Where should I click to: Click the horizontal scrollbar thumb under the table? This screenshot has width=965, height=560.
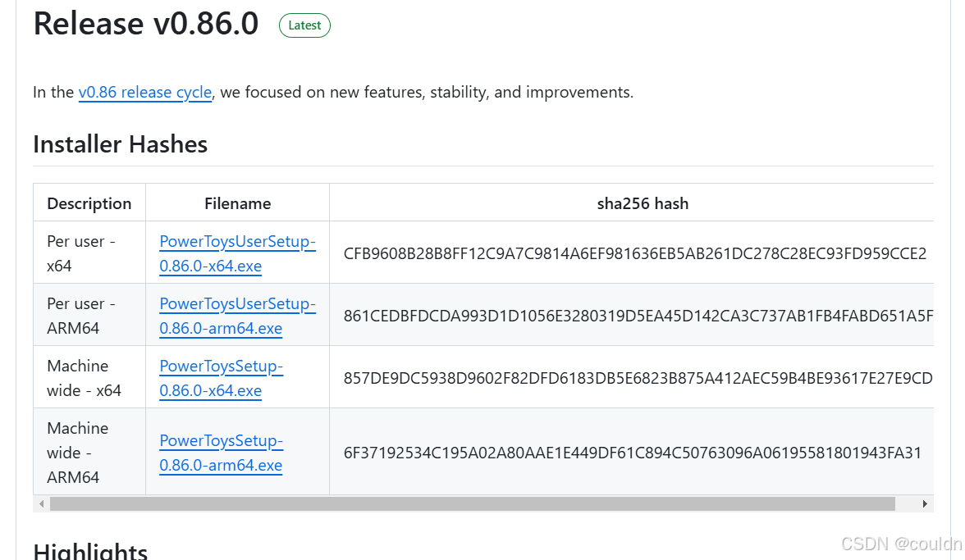tap(472, 504)
